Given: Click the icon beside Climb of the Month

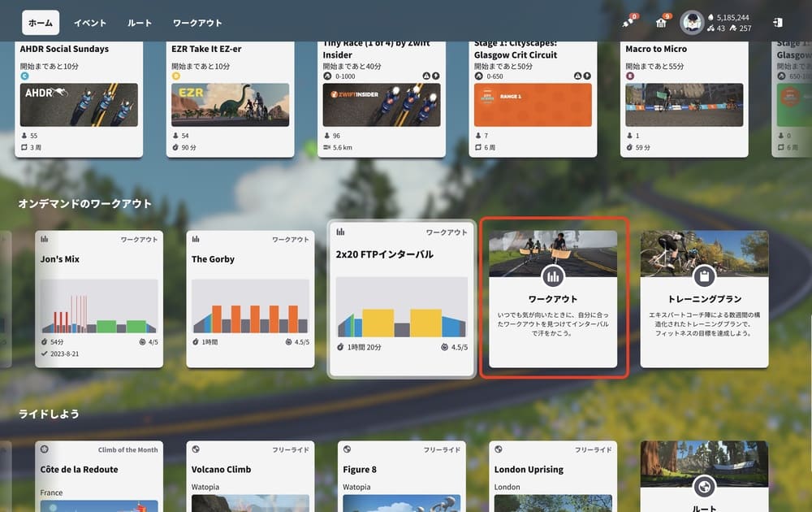Looking at the screenshot, I should pos(45,449).
